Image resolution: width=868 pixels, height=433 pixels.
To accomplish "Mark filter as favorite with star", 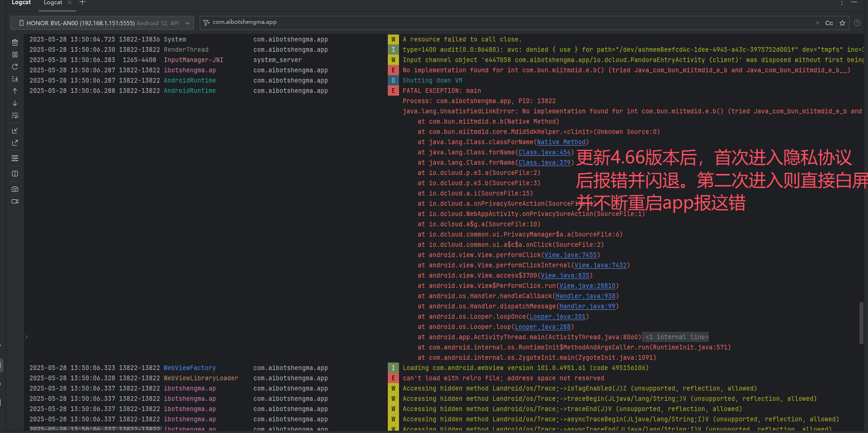I will [x=842, y=23].
